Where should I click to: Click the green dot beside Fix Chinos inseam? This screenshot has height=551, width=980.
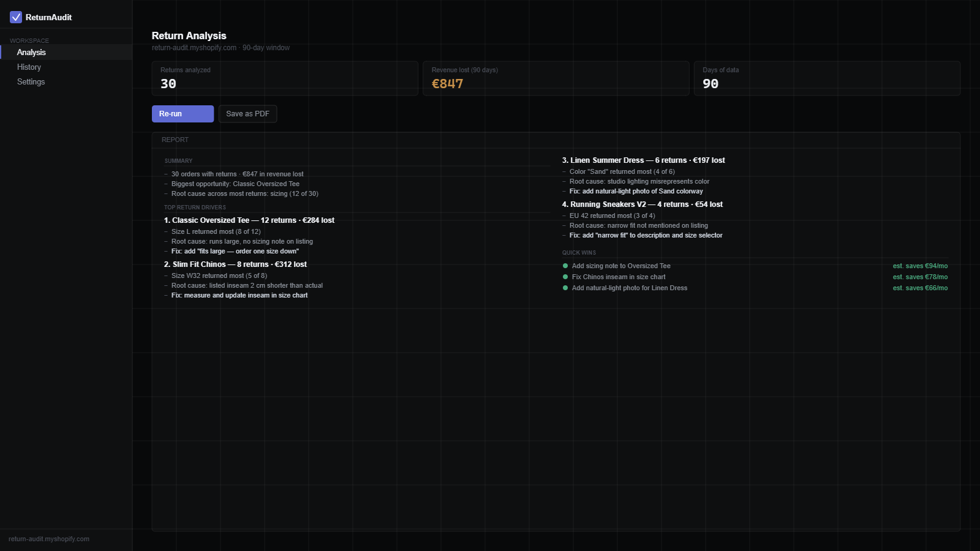[x=565, y=277]
